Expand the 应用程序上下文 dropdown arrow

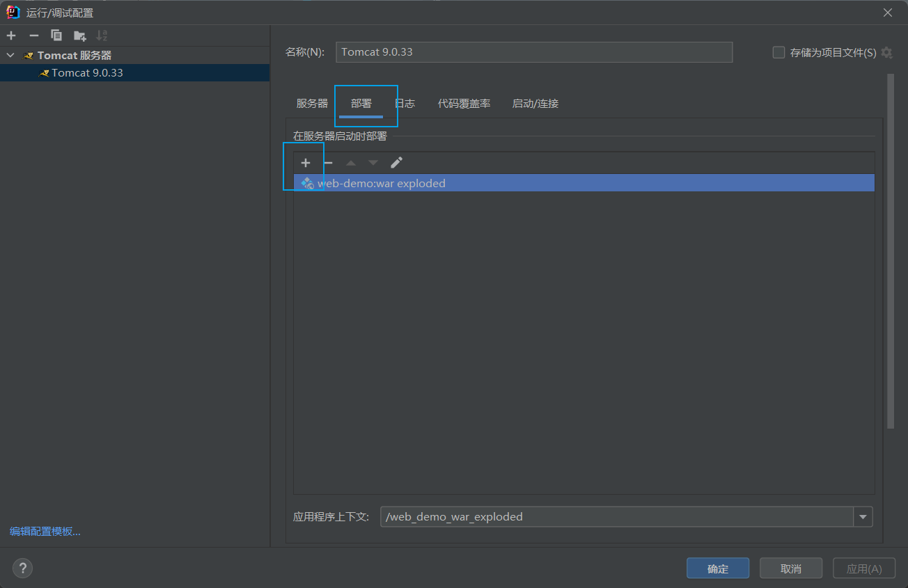click(x=863, y=516)
